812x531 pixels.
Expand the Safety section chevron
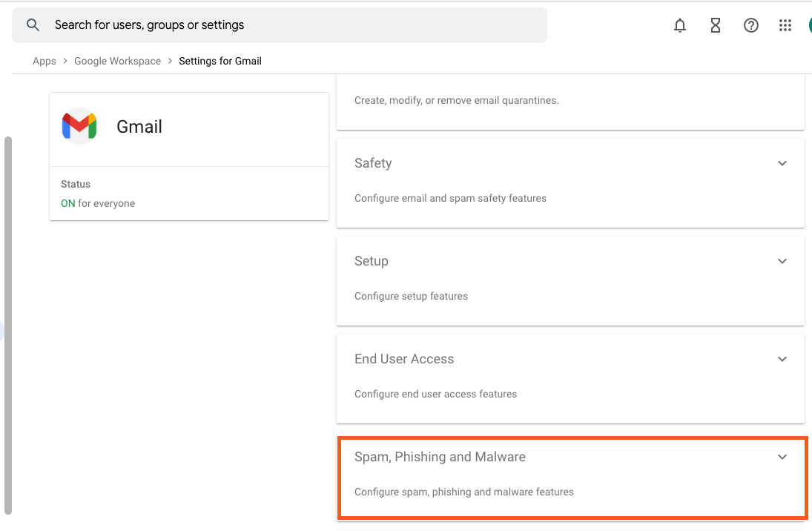tap(782, 163)
